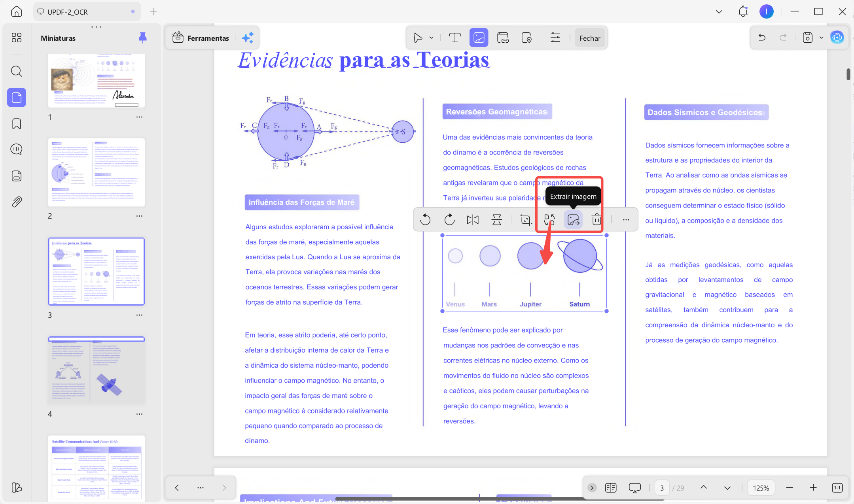Click the save icon

(808, 38)
